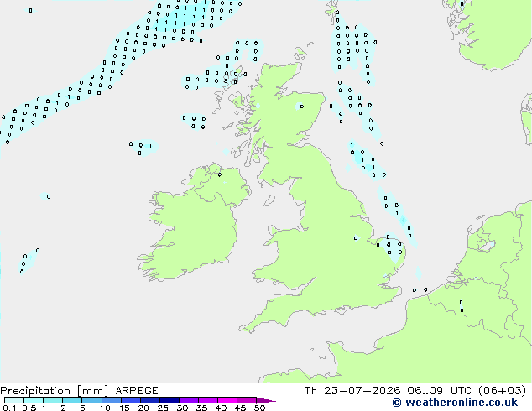
Task: Click the 20–25 mm dark blue swatch
Action: (150, 400)
